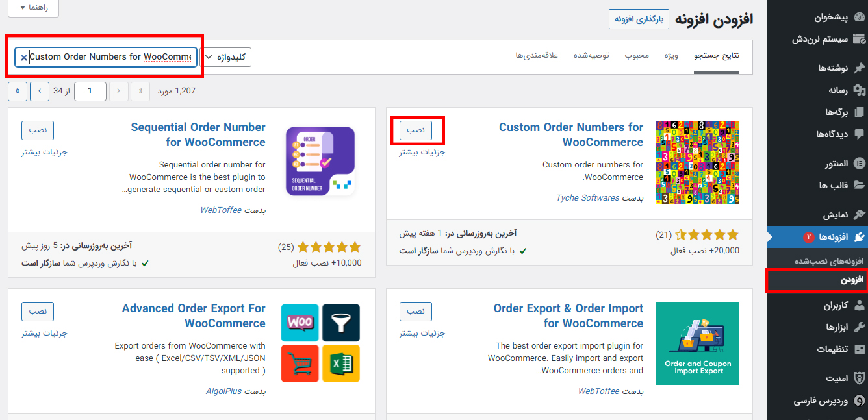This screenshot has width=868, height=420.
Task: Click the media icon beside رسانه
Action: (859, 90)
